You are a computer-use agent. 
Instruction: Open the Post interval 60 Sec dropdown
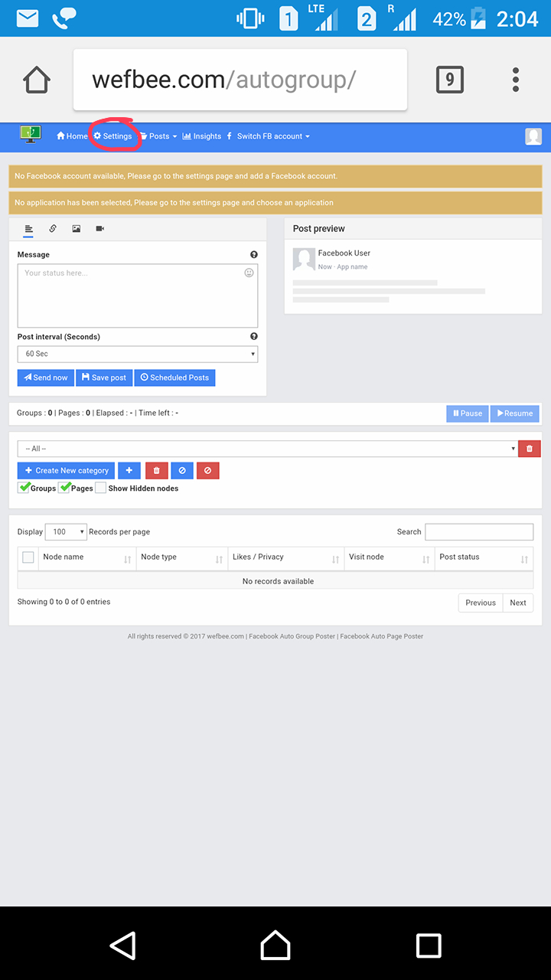coord(138,354)
